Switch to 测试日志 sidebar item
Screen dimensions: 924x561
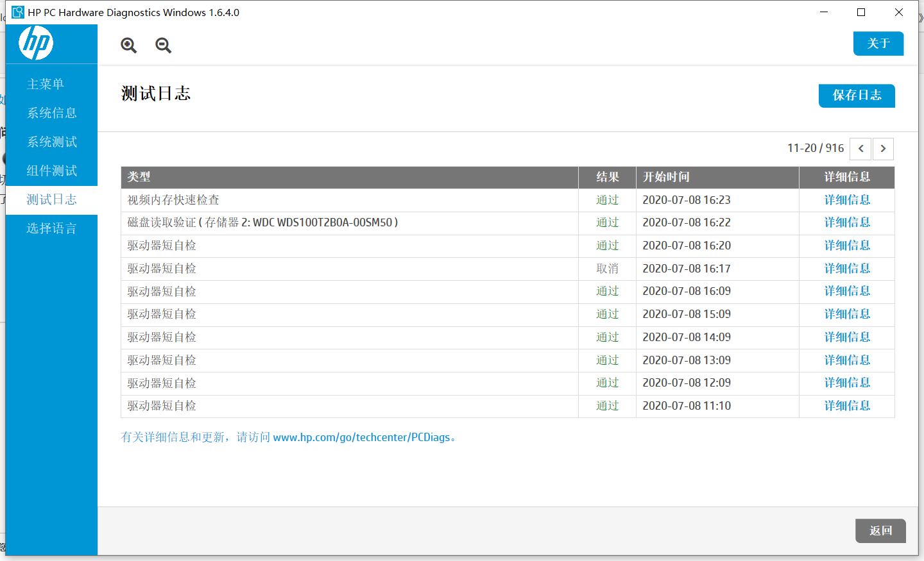51,199
